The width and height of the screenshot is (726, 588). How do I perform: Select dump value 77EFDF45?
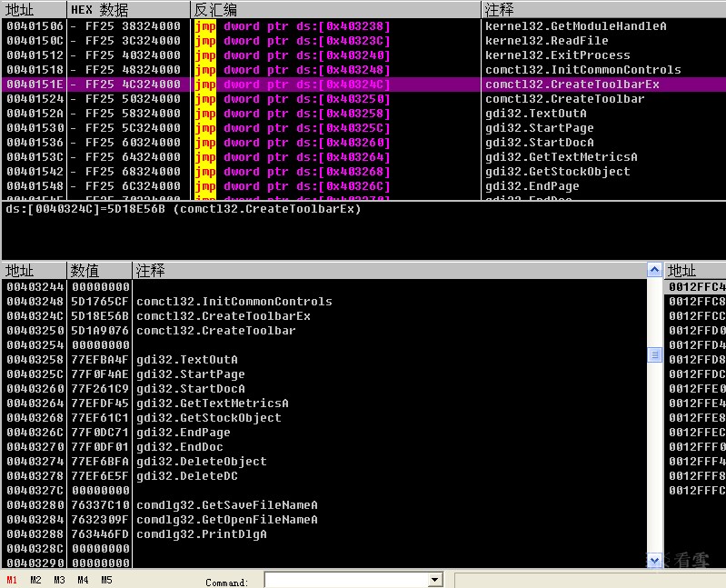[100, 404]
